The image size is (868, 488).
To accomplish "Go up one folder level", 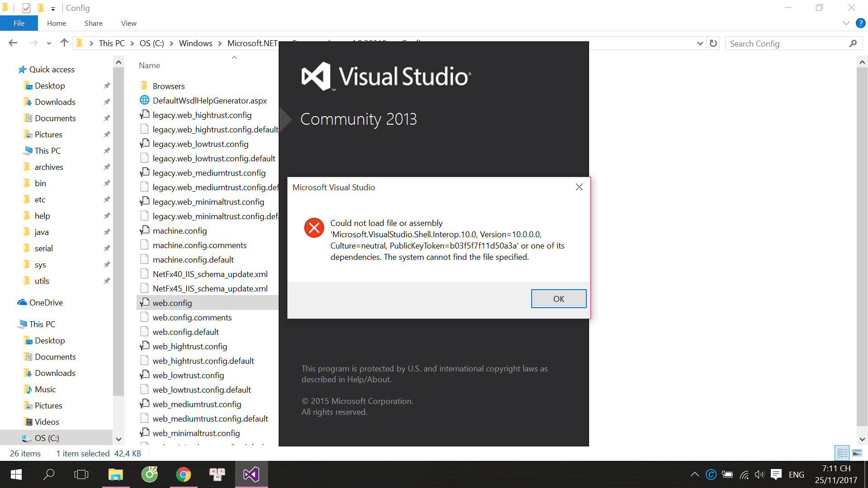I will click(x=64, y=43).
